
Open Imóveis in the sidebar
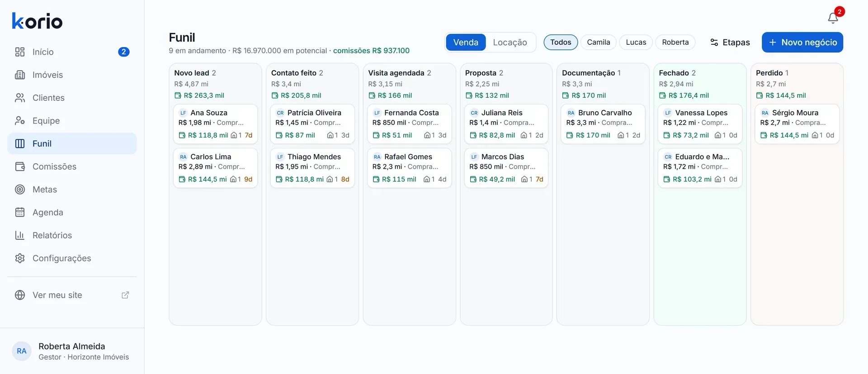point(72,75)
